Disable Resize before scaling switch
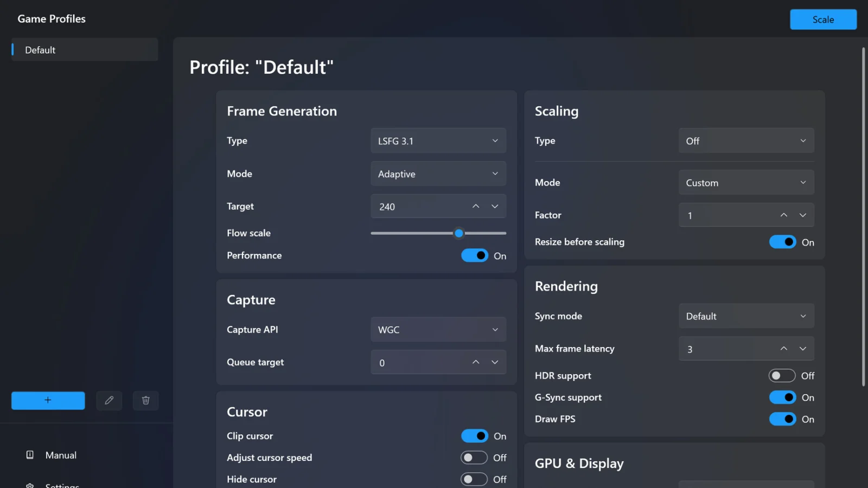Screen dimensions: 868x488 tap(783, 242)
